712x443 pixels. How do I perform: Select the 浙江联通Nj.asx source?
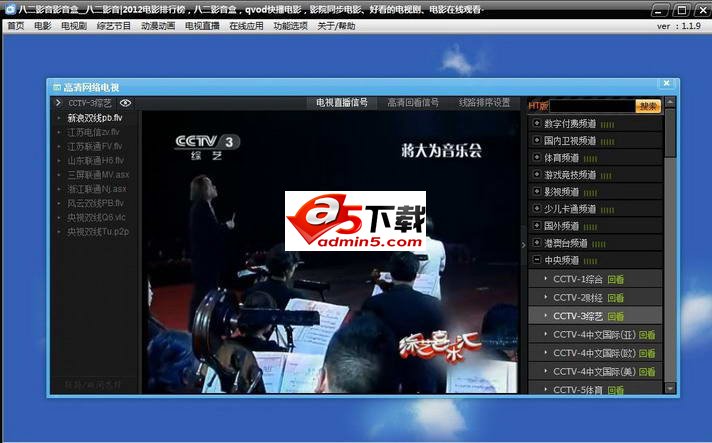[x=97, y=189]
